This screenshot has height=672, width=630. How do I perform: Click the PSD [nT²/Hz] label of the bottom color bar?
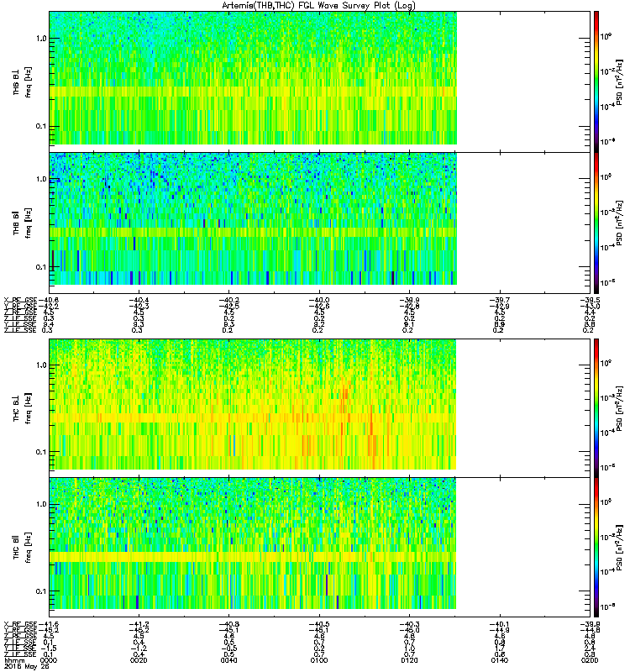619,548
